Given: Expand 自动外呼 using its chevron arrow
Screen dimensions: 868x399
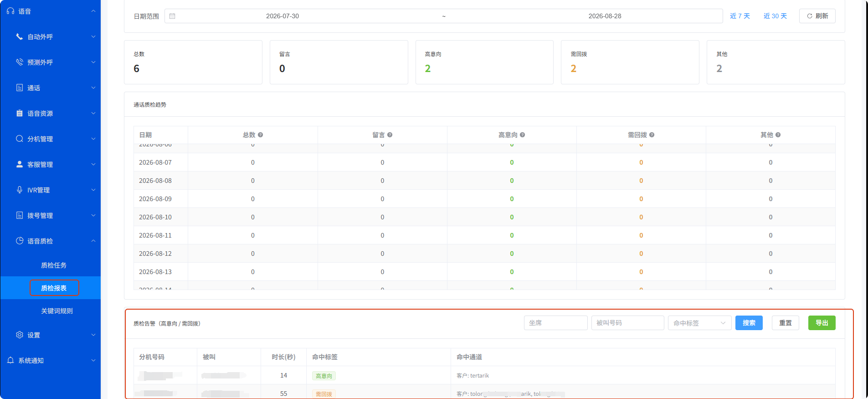Looking at the screenshot, I should pyautogui.click(x=93, y=36).
